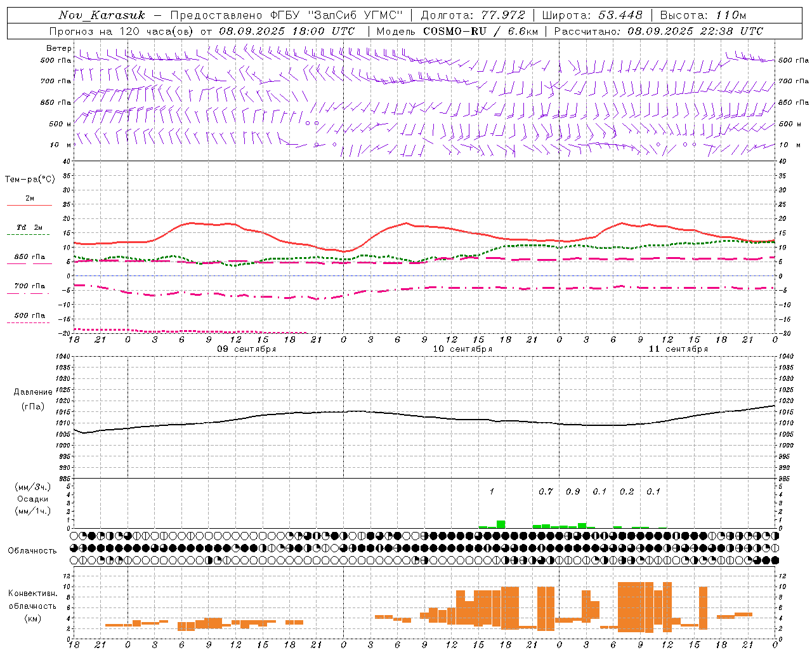
Task: Click the 'Облачность' cloudiness label
Action: 32,550
